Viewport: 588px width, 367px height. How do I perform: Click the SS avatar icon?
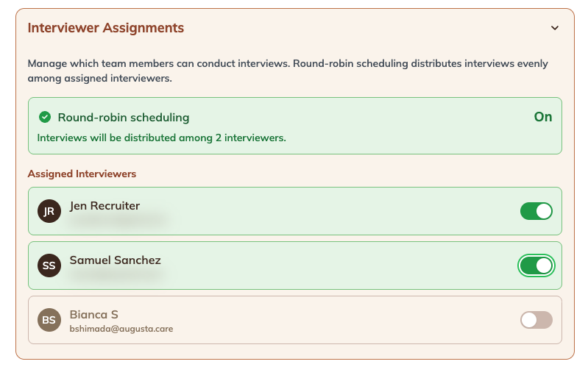pos(49,266)
